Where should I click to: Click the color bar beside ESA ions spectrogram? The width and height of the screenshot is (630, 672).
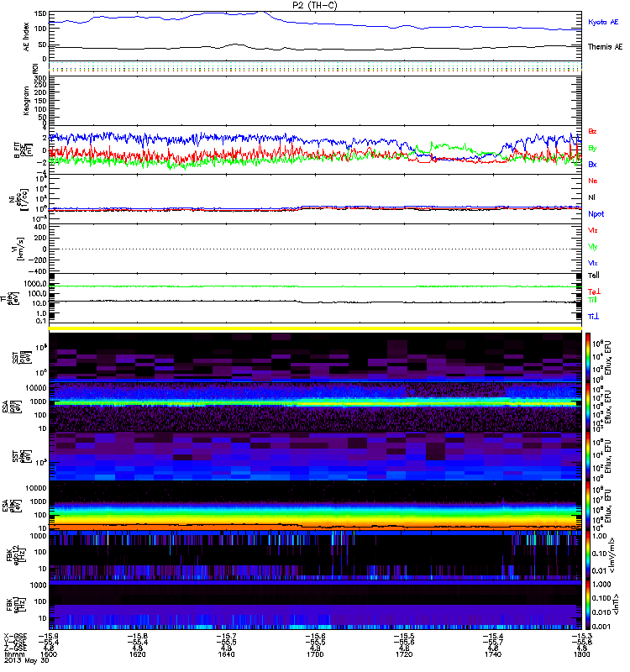pyautogui.click(x=588, y=407)
